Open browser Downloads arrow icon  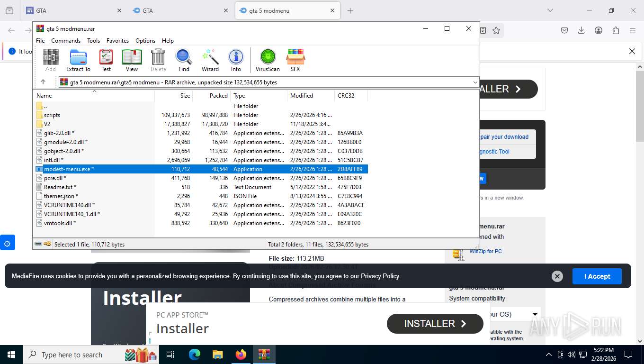(581, 30)
